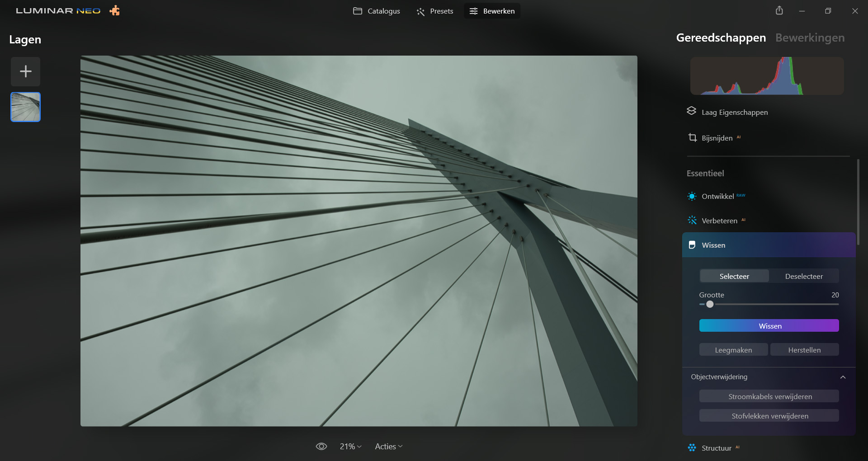Activate Selecteer brush mode
Image resolution: width=868 pixels, height=461 pixels.
point(734,276)
